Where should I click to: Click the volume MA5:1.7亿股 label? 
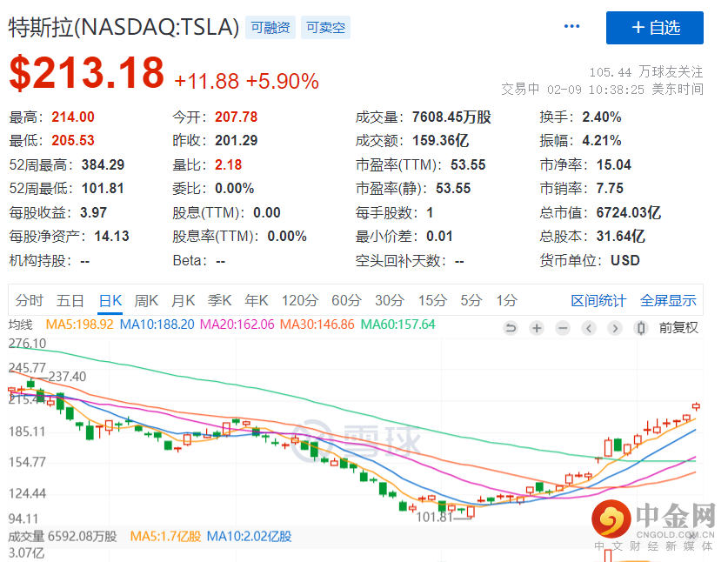click(x=165, y=537)
